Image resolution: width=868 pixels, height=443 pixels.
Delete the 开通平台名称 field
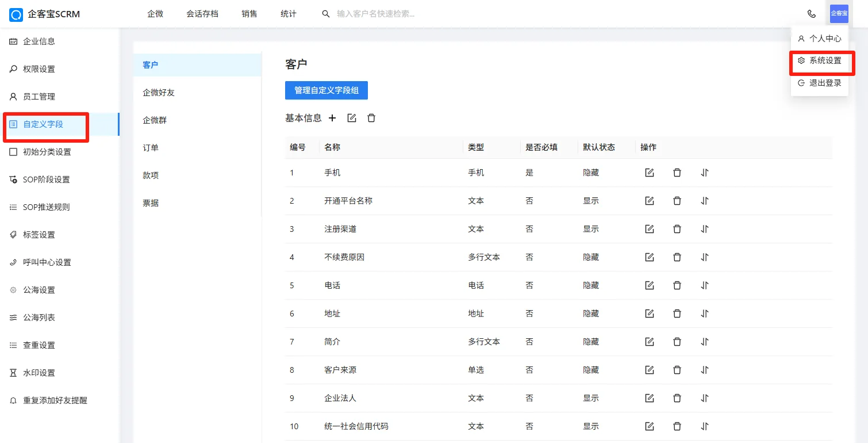pos(677,201)
